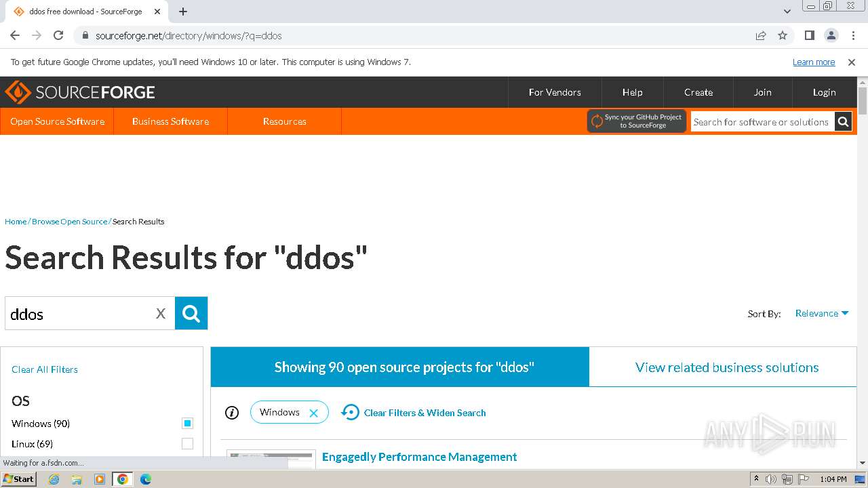Open Internet Explorer from the taskbar
Screen dimensions: 868x488
coord(54,479)
